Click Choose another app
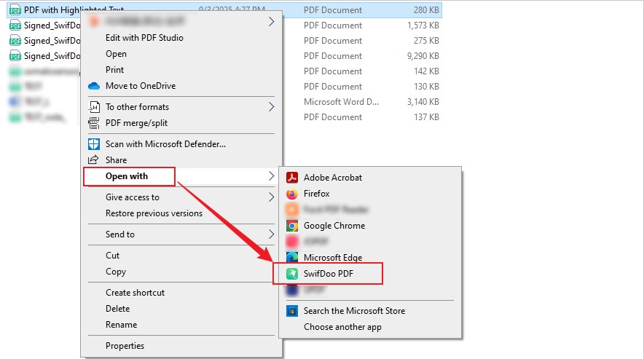Viewport: 644px width, 359px height. click(342, 327)
